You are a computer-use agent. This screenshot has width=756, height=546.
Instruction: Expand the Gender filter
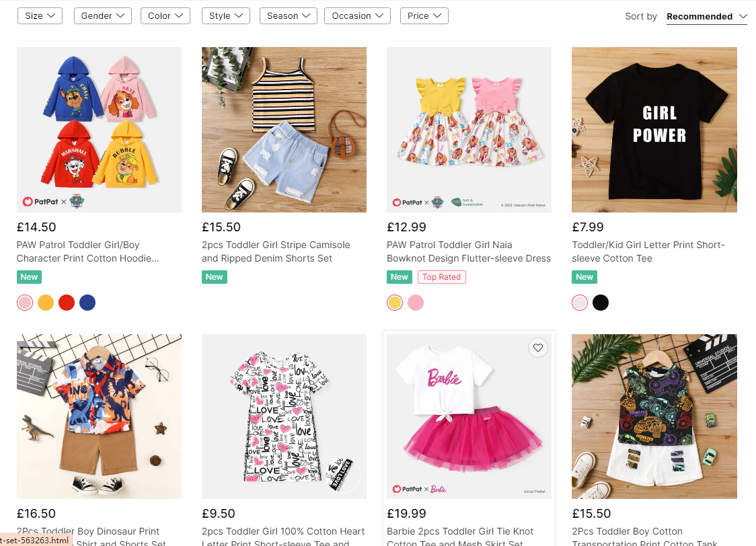pyautogui.click(x=103, y=16)
